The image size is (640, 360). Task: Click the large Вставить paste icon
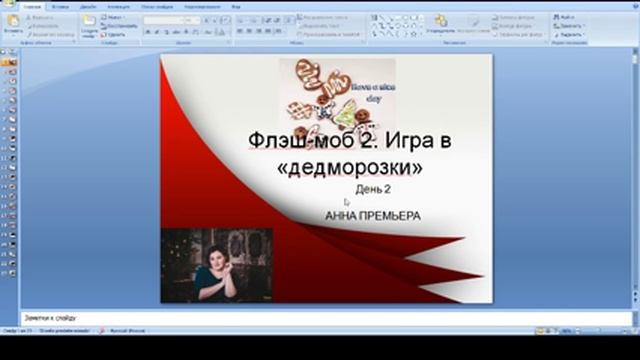(x=13, y=21)
